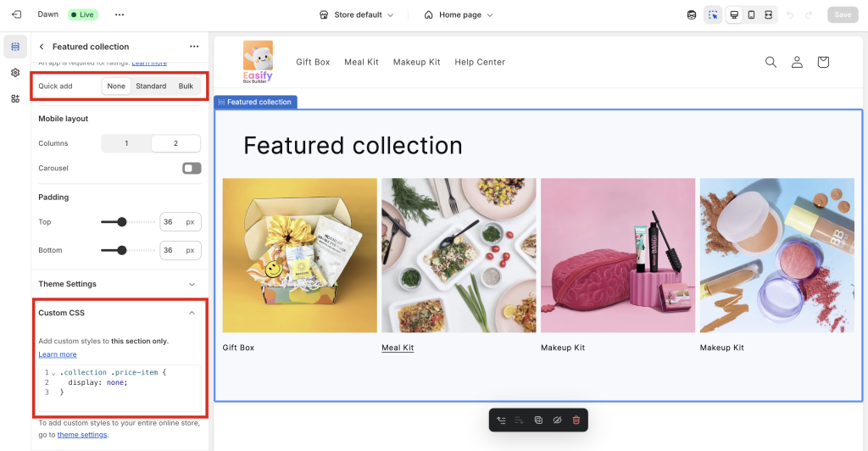
Task: Open the Home page template dropdown
Action: (x=459, y=15)
